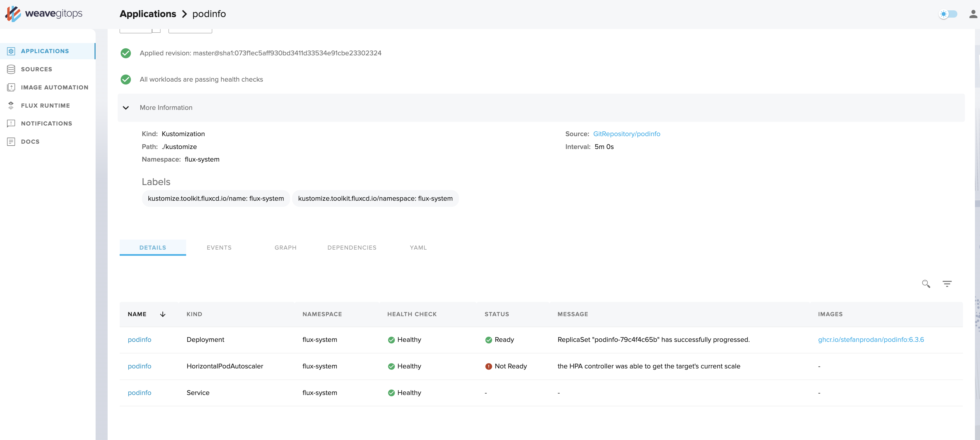Open Notifications icon in sidebar
This screenshot has height=440, width=980.
(11, 123)
